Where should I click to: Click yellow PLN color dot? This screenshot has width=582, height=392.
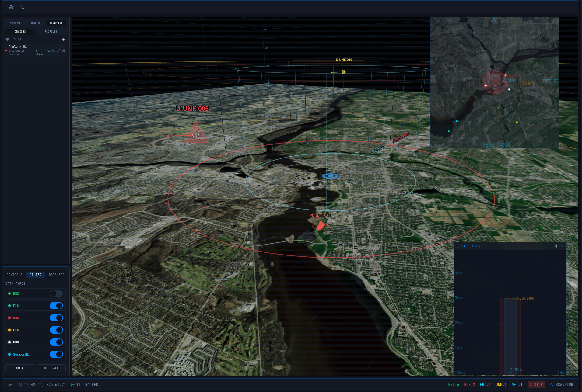[x=9, y=330]
